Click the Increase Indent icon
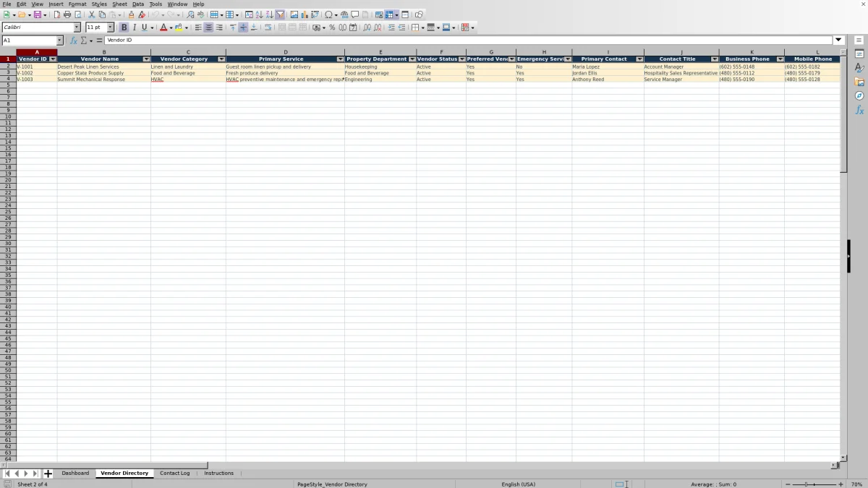 pos(391,27)
